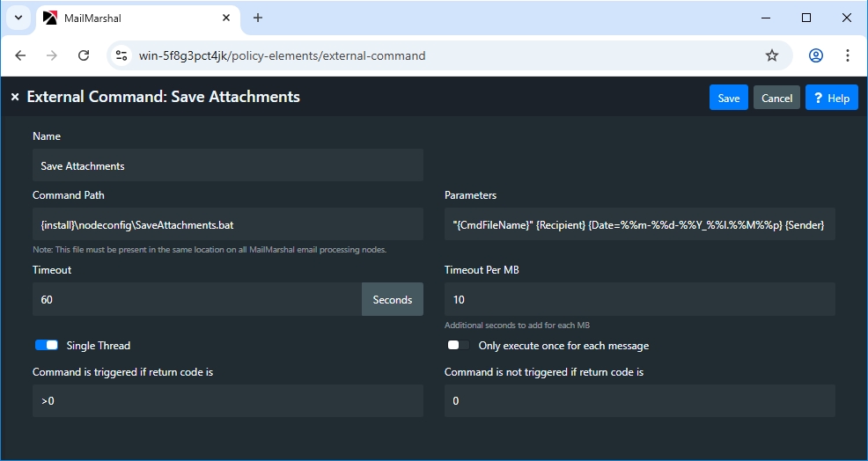Viewport: 868px width, 461px height.
Task: Reload the page using refresh icon
Action: tap(84, 55)
